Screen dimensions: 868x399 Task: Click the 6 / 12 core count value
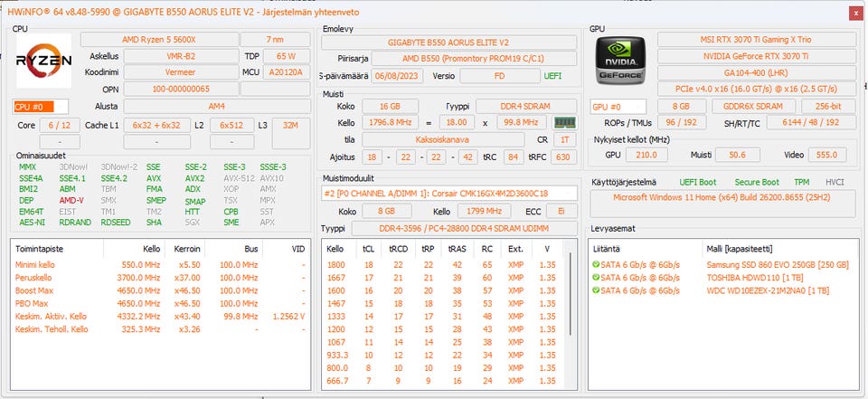60,125
